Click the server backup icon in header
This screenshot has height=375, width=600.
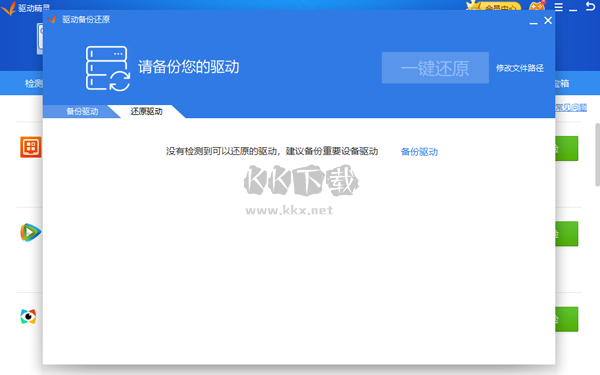click(x=108, y=68)
